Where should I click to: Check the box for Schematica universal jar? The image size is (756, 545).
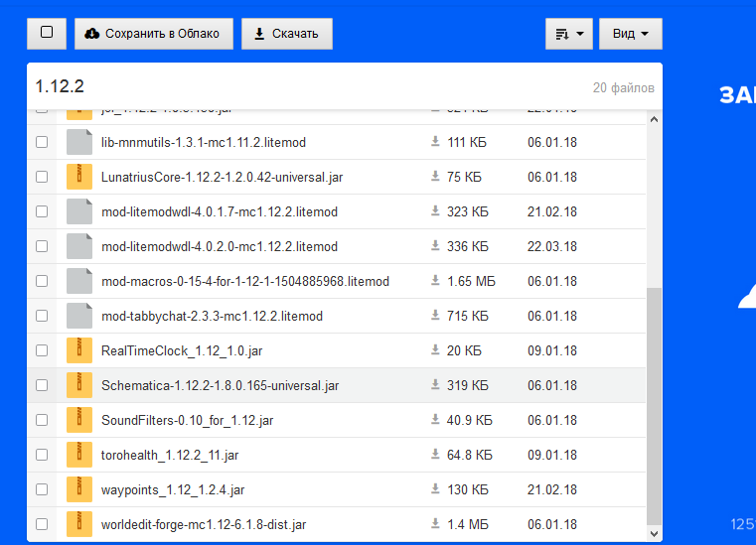(x=42, y=385)
